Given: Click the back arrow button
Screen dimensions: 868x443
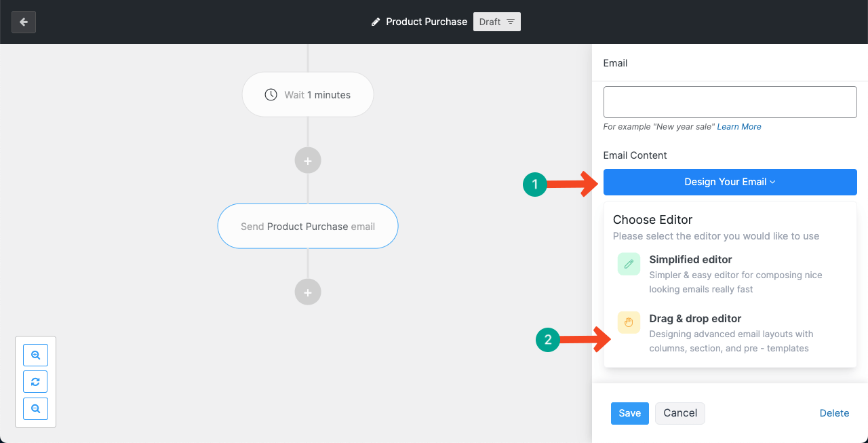Looking at the screenshot, I should coord(24,22).
